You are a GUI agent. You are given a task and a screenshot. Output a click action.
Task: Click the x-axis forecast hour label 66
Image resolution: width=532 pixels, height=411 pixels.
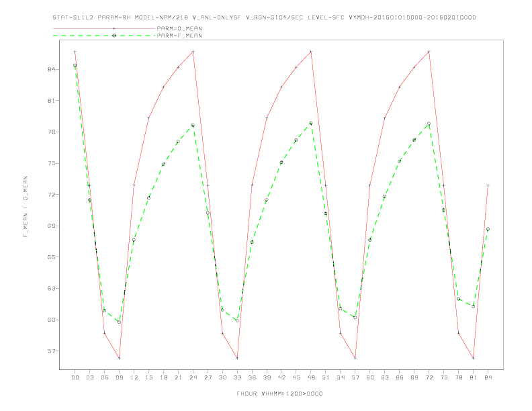click(400, 377)
